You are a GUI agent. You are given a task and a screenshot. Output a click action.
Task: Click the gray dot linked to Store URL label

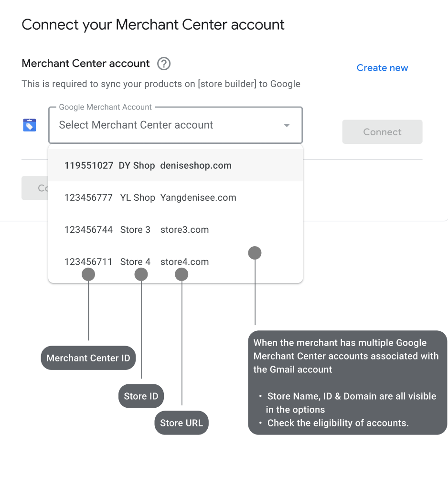click(x=181, y=274)
